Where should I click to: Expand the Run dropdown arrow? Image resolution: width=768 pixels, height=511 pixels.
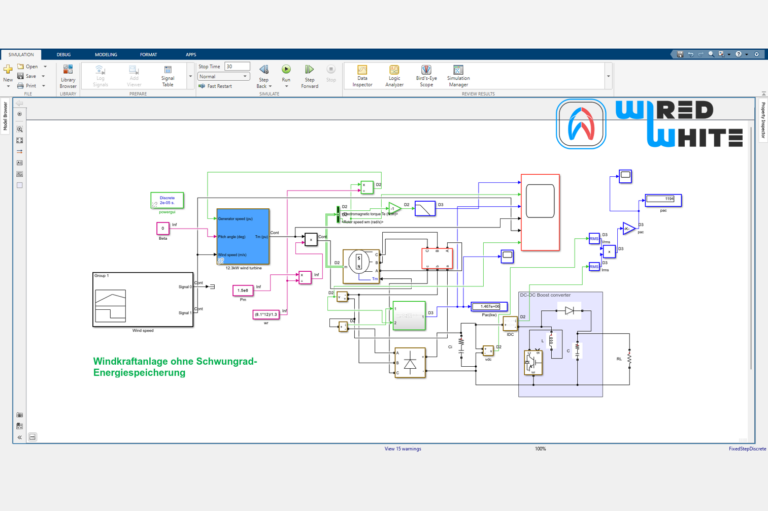click(x=286, y=86)
